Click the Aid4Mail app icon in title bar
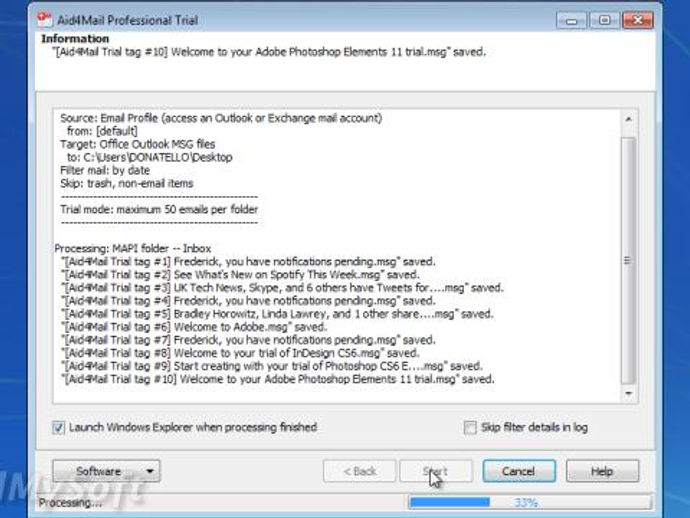 (44, 20)
